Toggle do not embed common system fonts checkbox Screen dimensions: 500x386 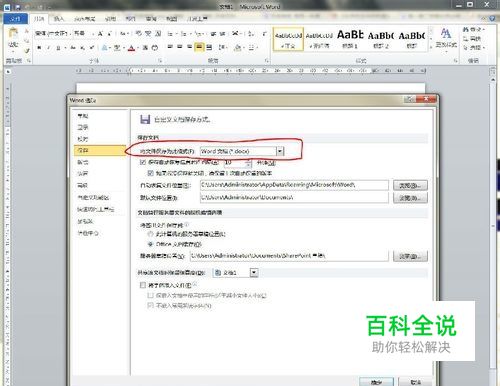click(x=150, y=305)
